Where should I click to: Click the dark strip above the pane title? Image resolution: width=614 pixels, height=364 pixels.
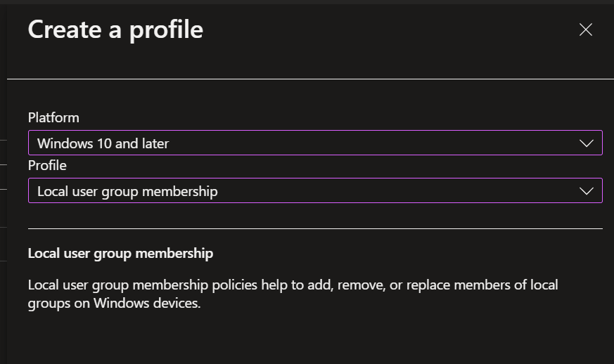(x=309, y=3)
